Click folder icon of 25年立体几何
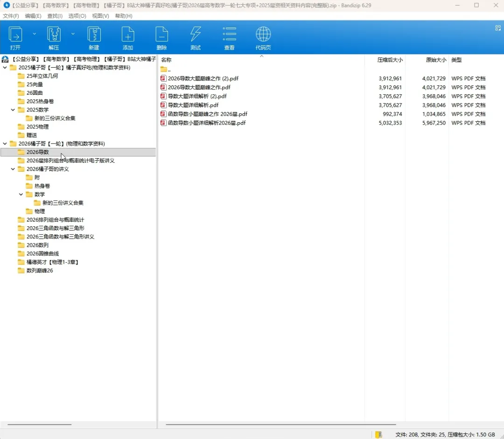This screenshot has height=439, width=504. point(21,76)
